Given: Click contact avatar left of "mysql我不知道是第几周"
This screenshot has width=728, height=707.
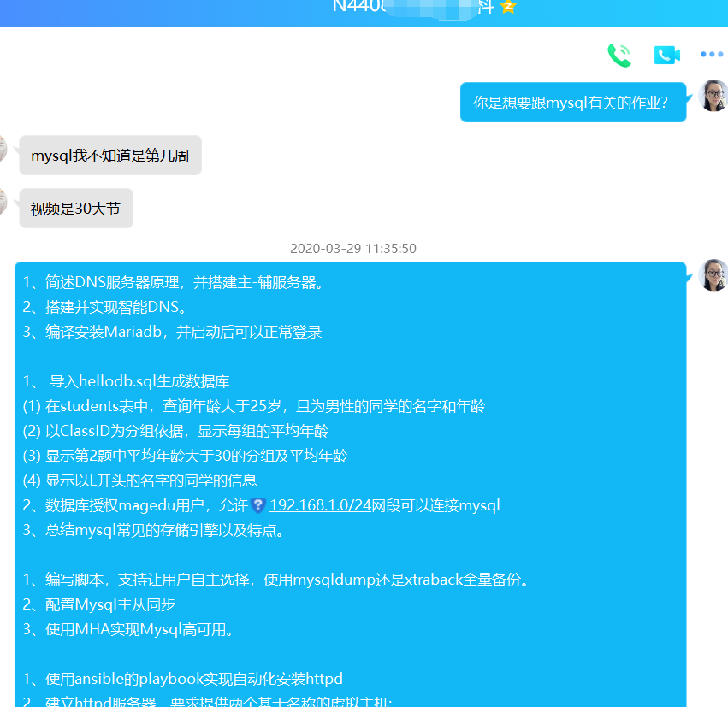Looking at the screenshot, I should click(3, 149).
